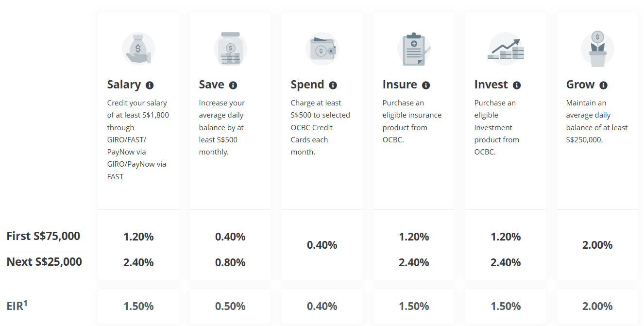Image resolution: width=644 pixels, height=326 pixels.
Task: Click the info icon beside Insure
Action: click(426, 85)
